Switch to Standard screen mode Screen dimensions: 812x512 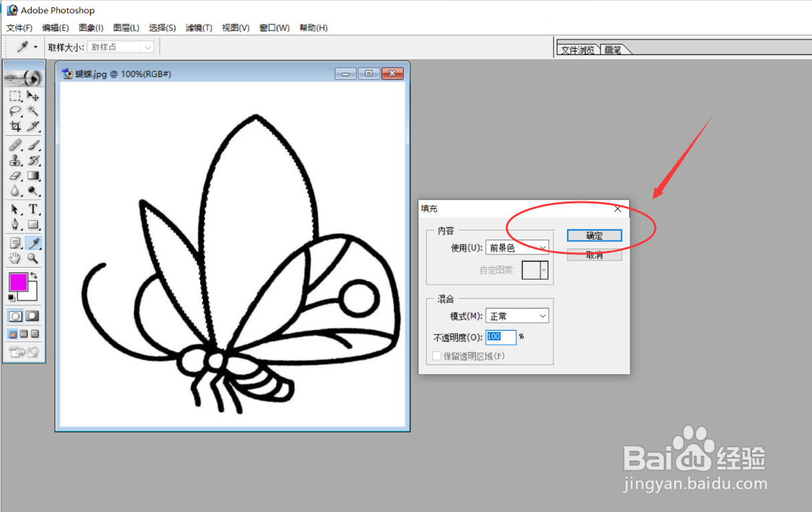pyautogui.click(x=13, y=333)
